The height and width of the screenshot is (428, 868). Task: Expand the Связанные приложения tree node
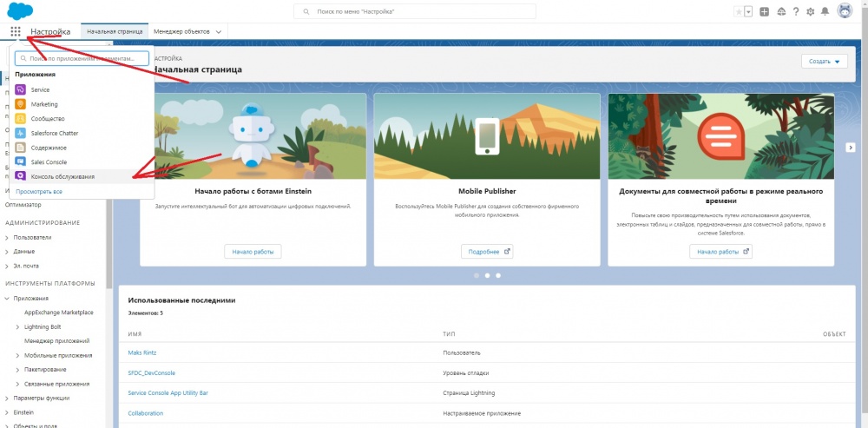[x=17, y=384]
